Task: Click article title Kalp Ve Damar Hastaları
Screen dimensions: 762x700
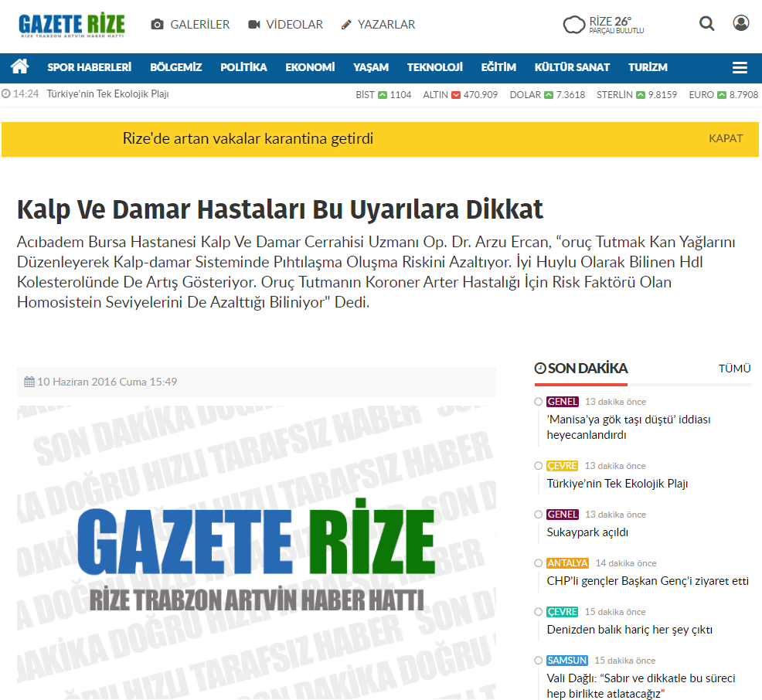Action: pos(280,209)
